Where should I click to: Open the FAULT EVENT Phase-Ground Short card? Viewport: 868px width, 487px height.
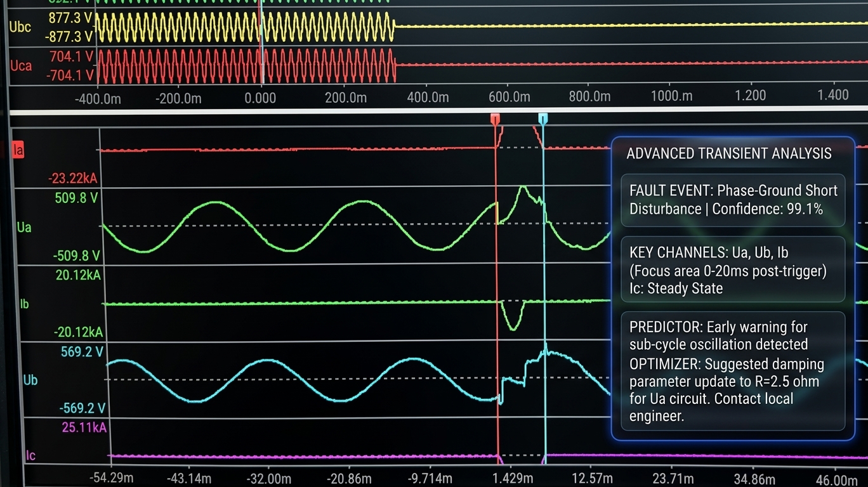(733, 200)
